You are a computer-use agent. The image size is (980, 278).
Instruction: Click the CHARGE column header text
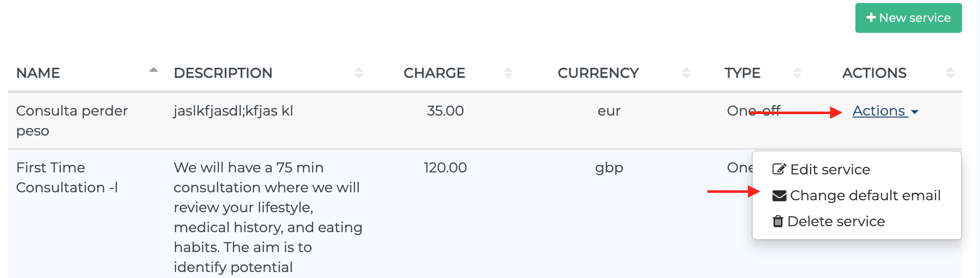(x=434, y=73)
